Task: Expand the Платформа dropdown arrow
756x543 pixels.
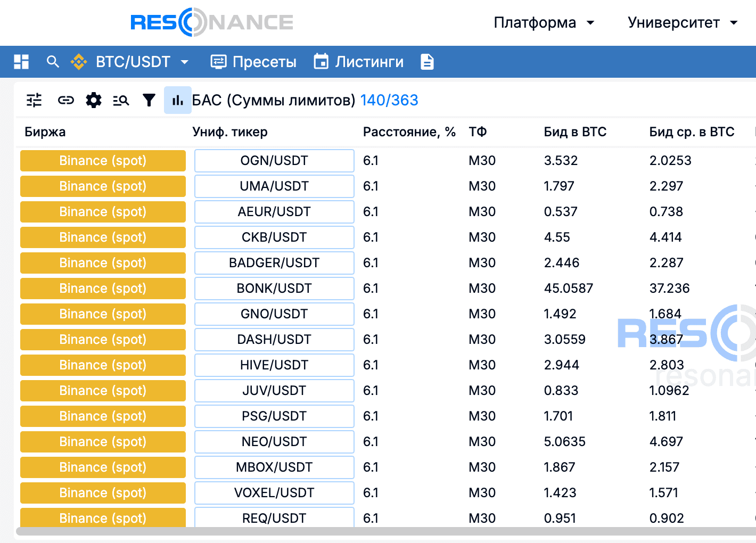Action: pos(590,23)
